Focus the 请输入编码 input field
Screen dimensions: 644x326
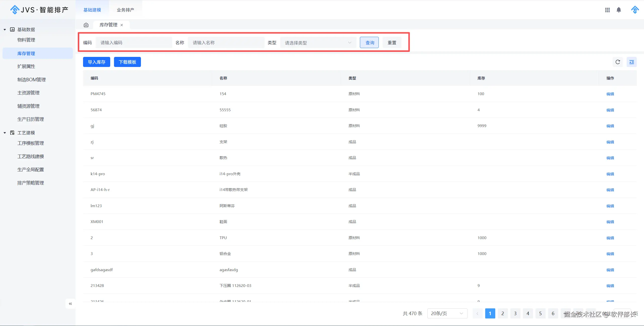point(134,43)
